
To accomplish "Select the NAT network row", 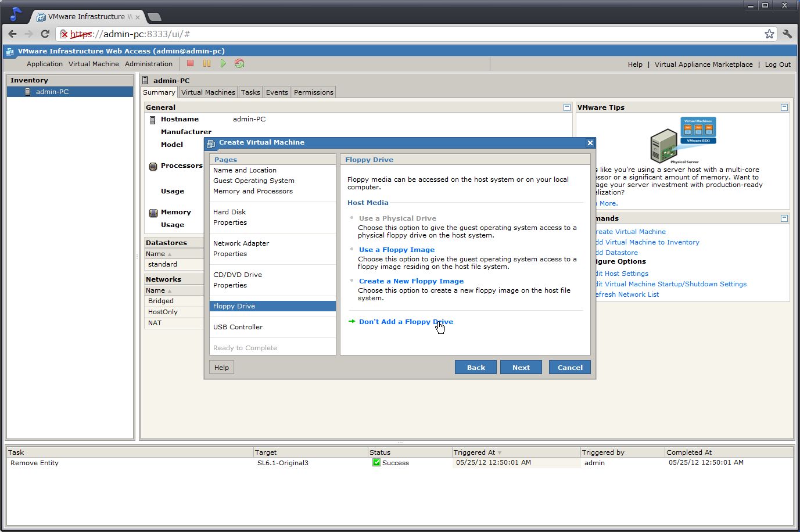I will point(174,323).
